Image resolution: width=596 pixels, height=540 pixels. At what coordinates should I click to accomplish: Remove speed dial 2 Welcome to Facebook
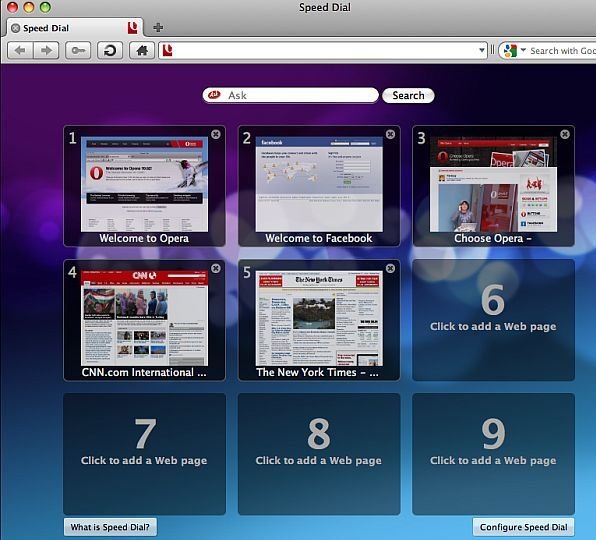point(390,134)
